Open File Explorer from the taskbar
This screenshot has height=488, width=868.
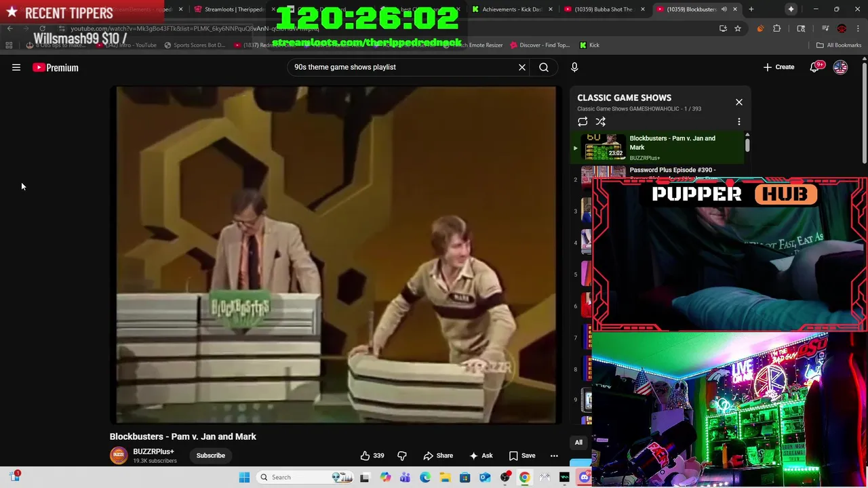[445, 477]
